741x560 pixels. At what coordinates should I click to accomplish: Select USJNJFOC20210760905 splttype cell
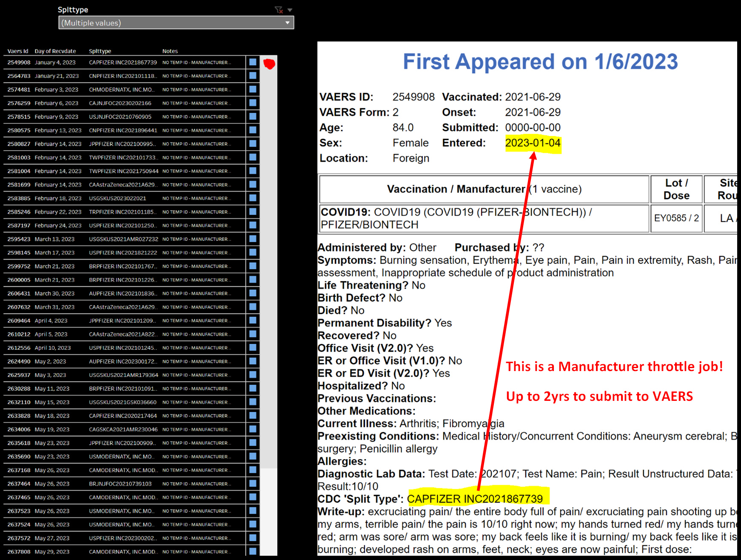pyautogui.click(x=120, y=117)
